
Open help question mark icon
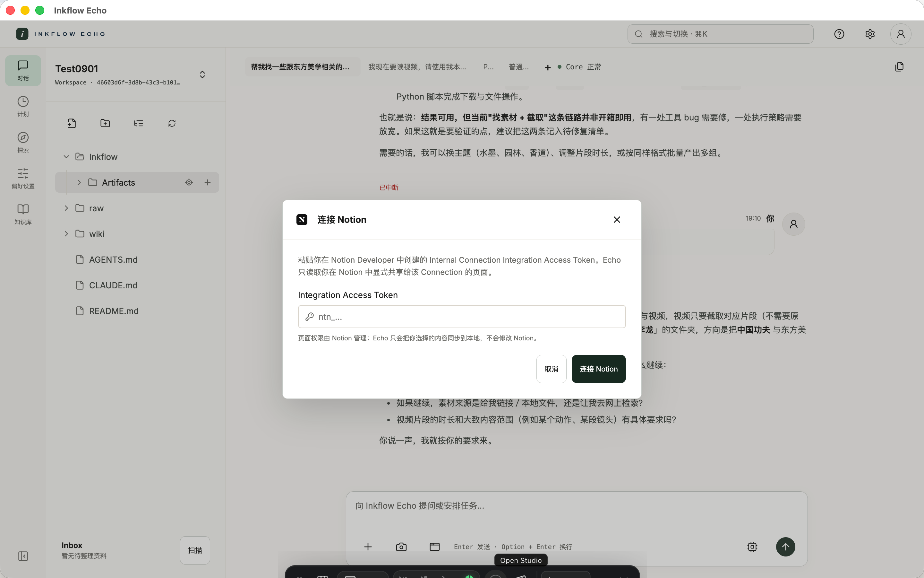839,34
